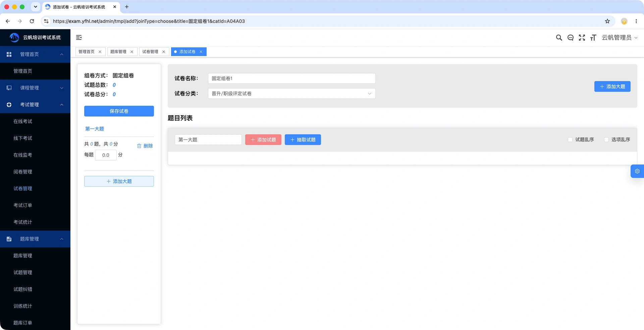View site information icon in address bar
The image size is (644, 330).
46,21
